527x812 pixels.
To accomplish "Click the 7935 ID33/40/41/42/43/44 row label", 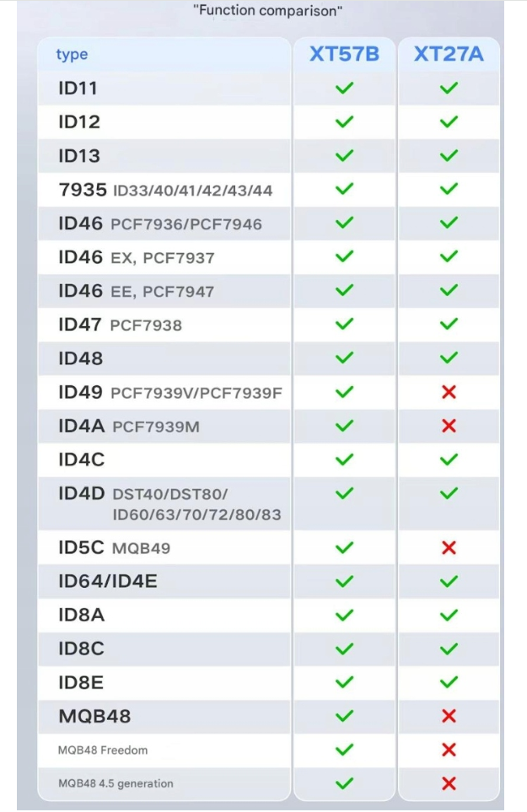I will pyautogui.click(x=165, y=190).
